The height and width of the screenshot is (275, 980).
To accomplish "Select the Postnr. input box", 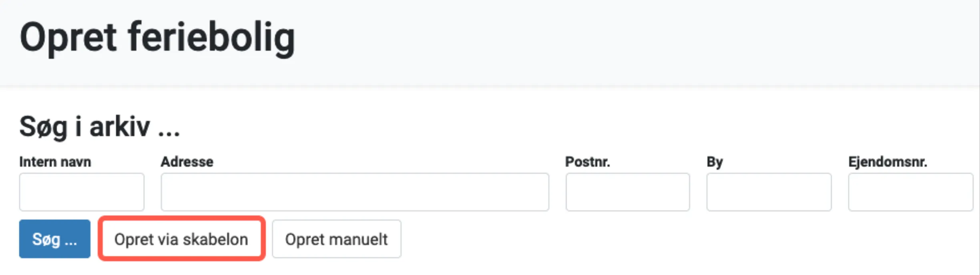I will tap(627, 192).
